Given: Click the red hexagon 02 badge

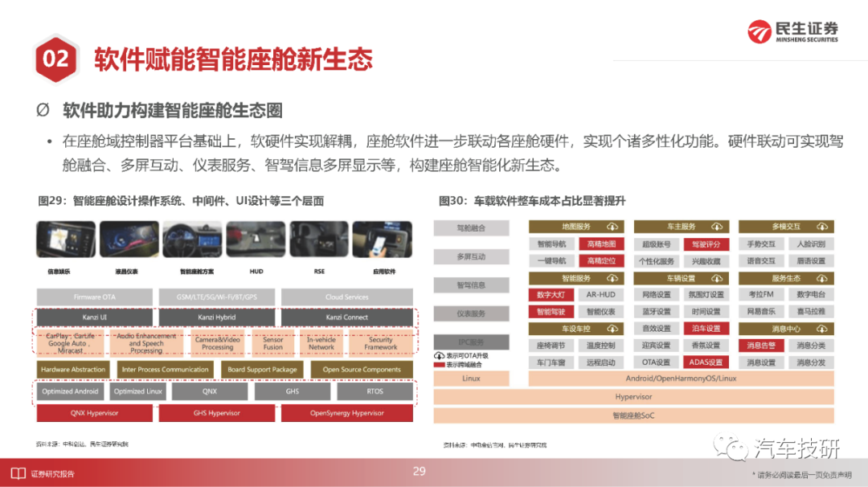Looking at the screenshot, I should 55,59.
